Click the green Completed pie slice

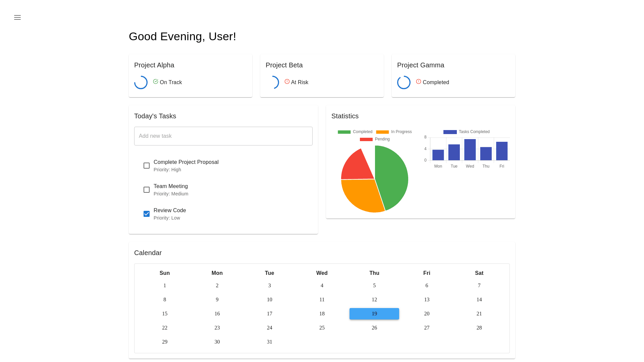point(392,178)
